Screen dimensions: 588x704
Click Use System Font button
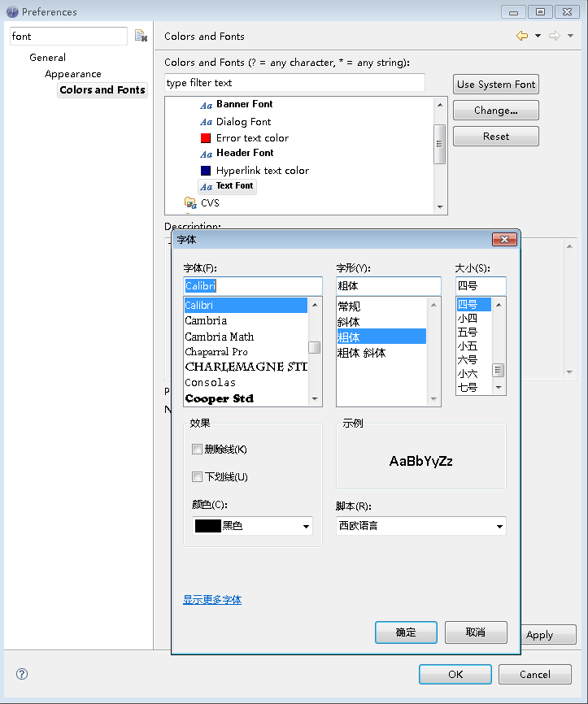(496, 85)
